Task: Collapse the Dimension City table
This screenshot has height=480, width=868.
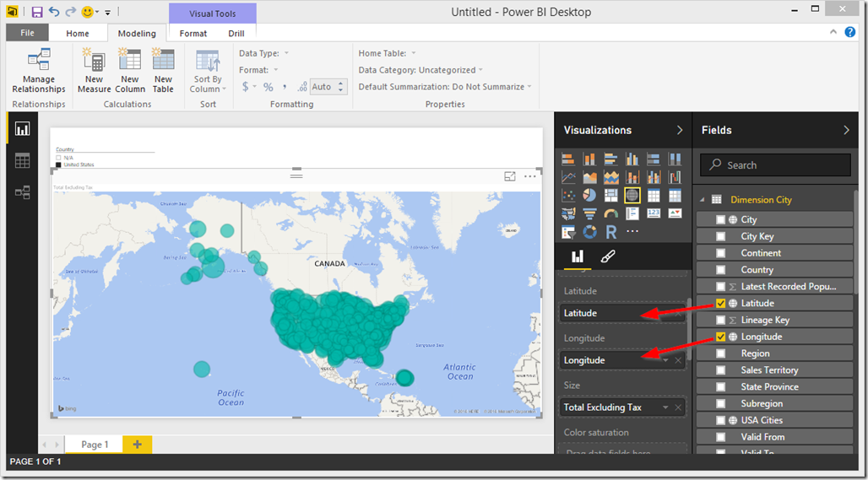Action: [x=703, y=200]
